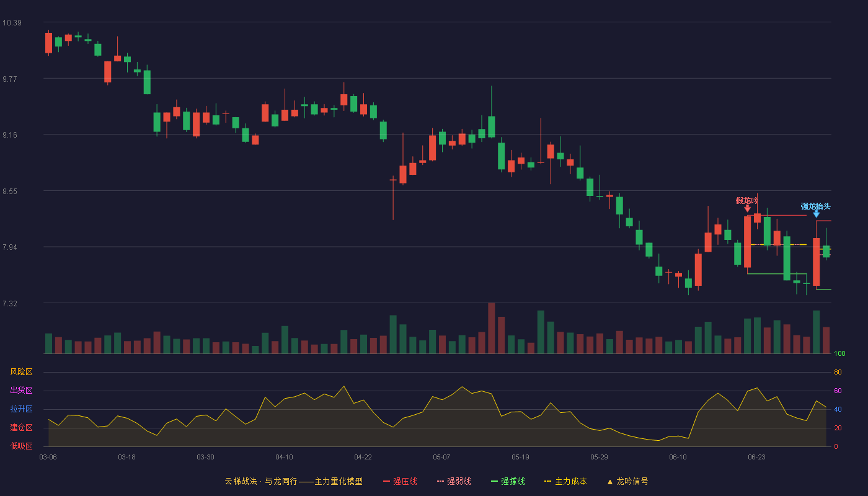
Task: Click the 7.94 price axis label
Action: click(11, 247)
